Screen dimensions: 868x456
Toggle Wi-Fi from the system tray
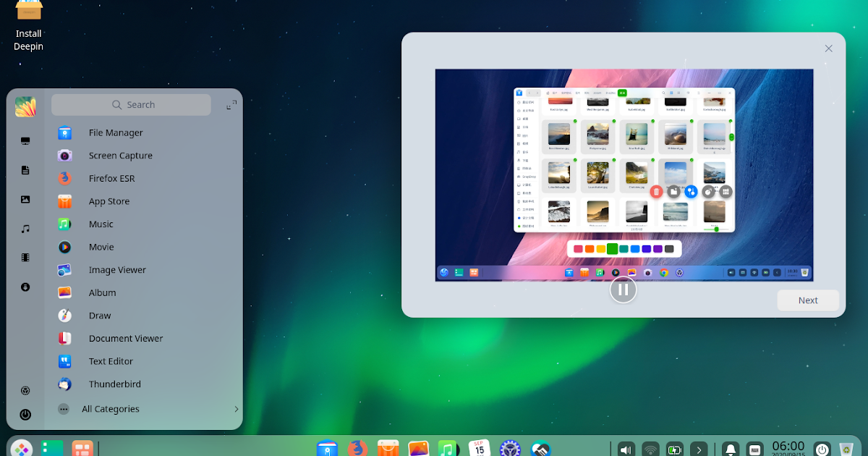click(650, 449)
